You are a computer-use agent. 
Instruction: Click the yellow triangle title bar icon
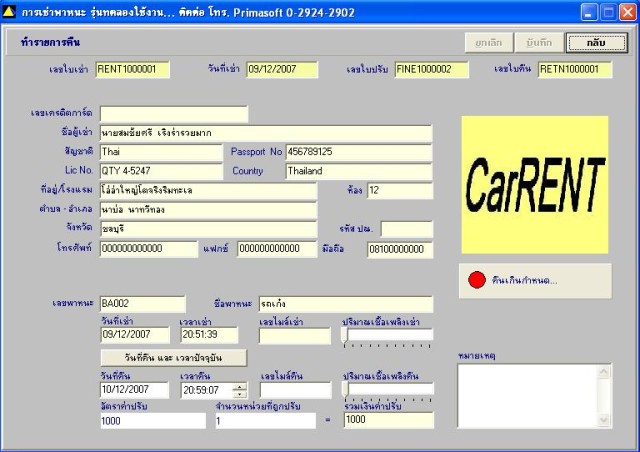point(9,12)
